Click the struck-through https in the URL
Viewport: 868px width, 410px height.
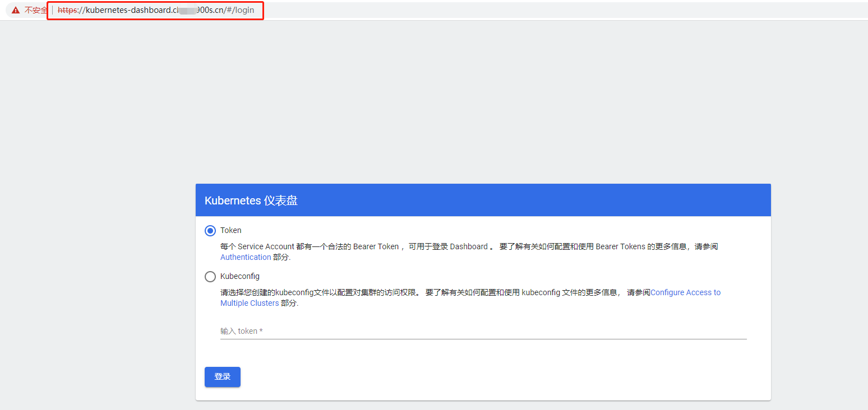(67, 11)
